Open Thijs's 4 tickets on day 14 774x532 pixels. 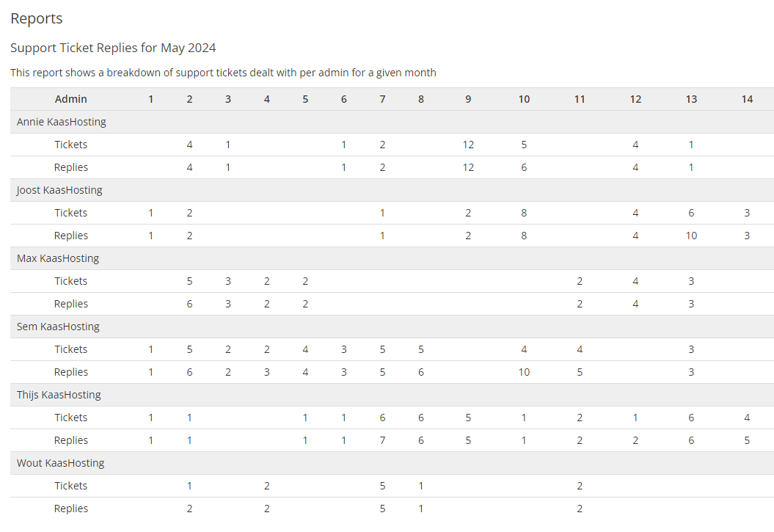pos(747,418)
